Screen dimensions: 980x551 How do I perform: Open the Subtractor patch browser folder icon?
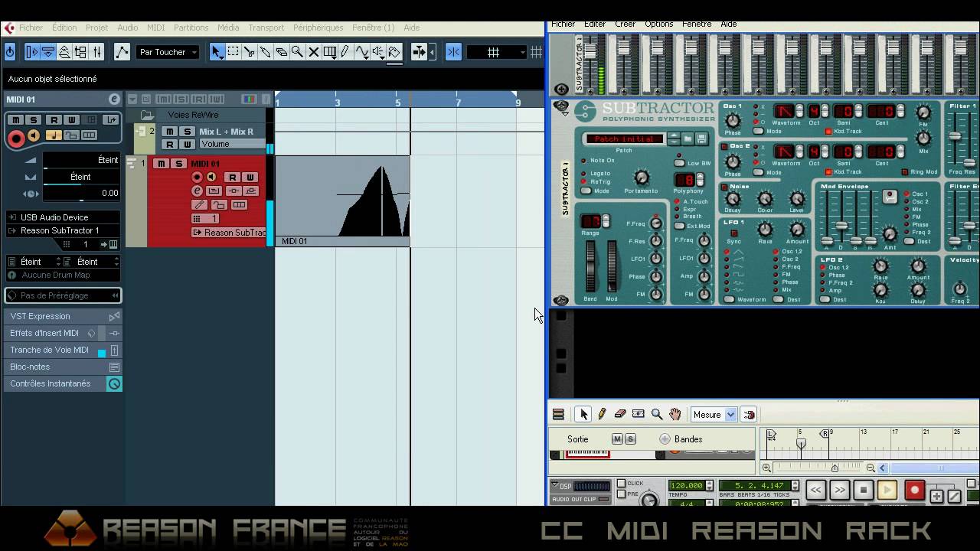pos(688,139)
